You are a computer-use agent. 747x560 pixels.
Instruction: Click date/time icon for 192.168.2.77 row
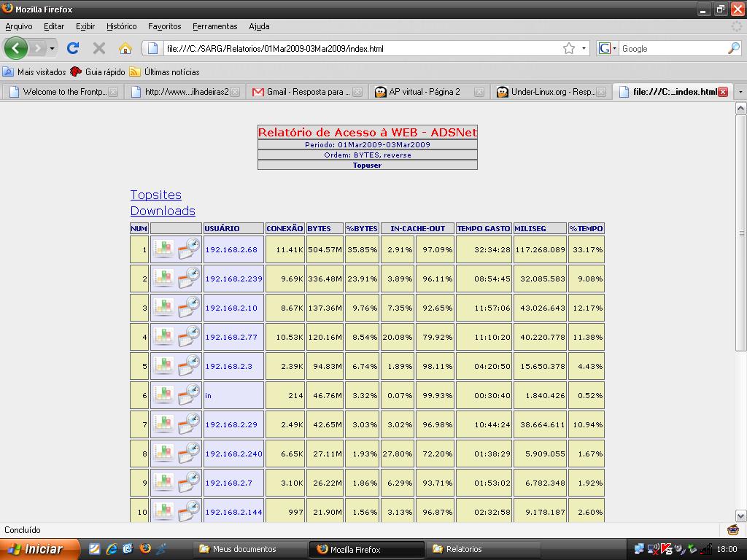coord(189,335)
